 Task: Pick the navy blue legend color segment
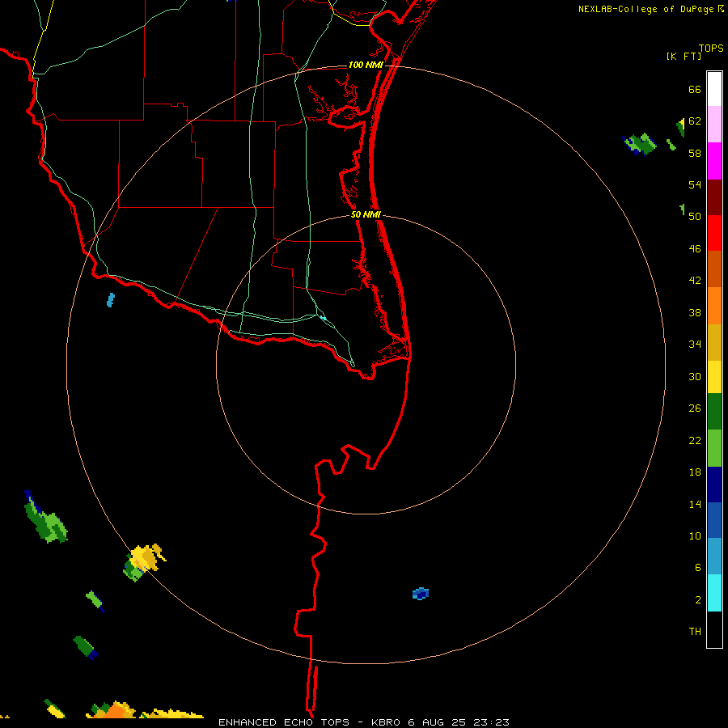click(714, 485)
